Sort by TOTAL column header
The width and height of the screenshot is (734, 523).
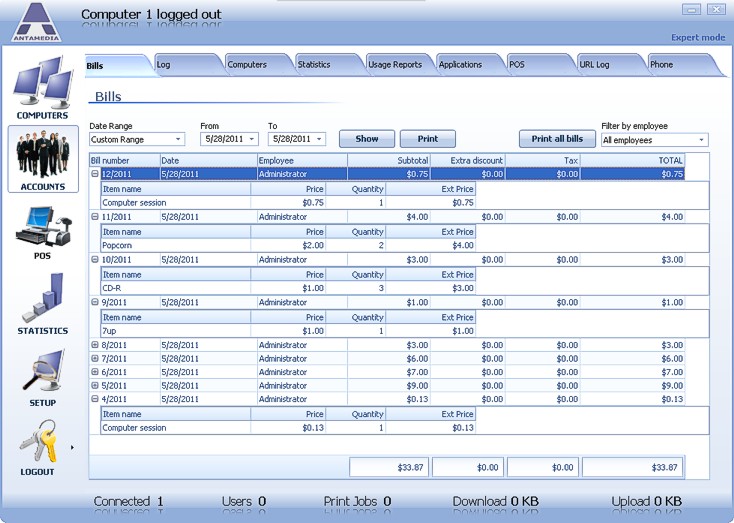coord(632,160)
